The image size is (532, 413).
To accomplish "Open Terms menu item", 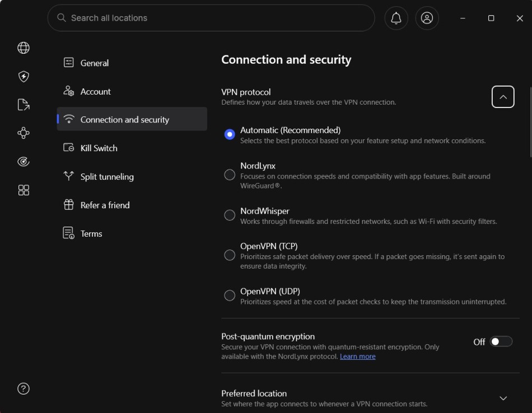I will [132, 233].
